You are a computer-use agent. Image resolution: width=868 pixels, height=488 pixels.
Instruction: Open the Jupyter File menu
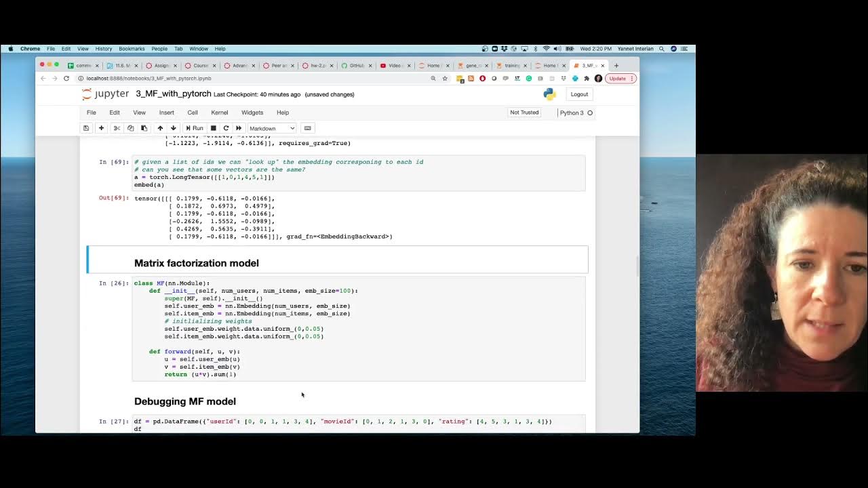coord(91,113)
